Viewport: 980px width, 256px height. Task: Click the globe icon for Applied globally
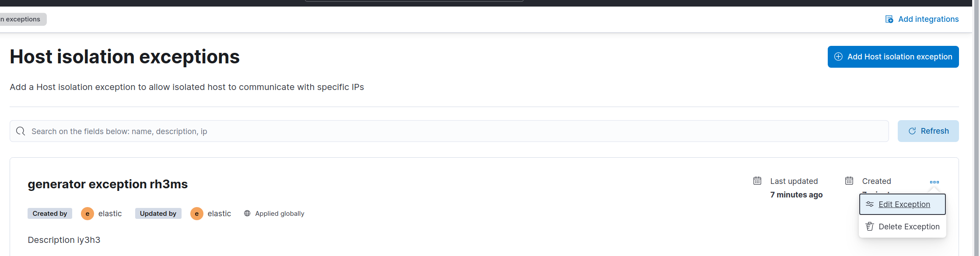coord(247,213)
